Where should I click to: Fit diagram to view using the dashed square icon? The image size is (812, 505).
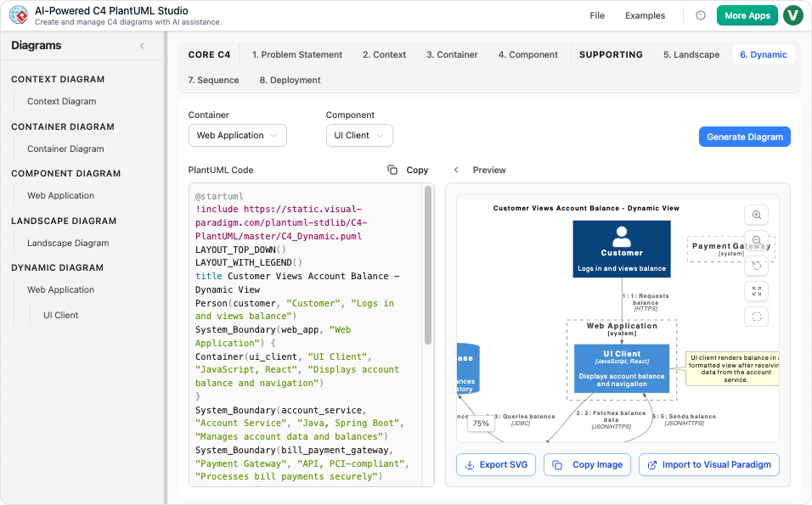tap(756, 317)
